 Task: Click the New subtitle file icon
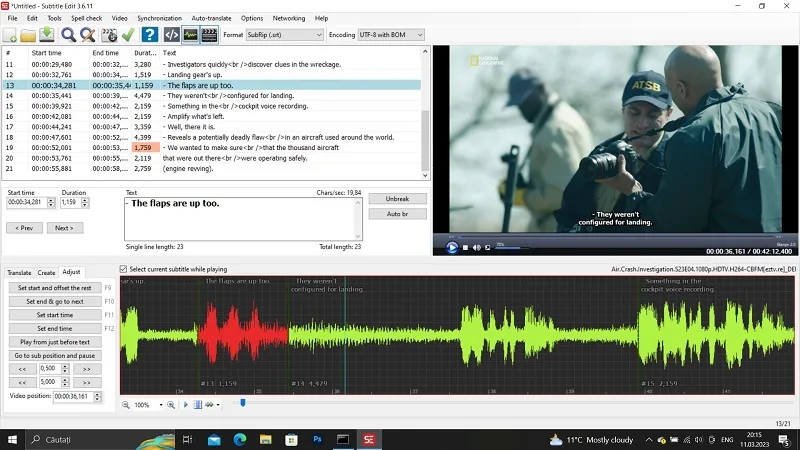pos(10,35)
